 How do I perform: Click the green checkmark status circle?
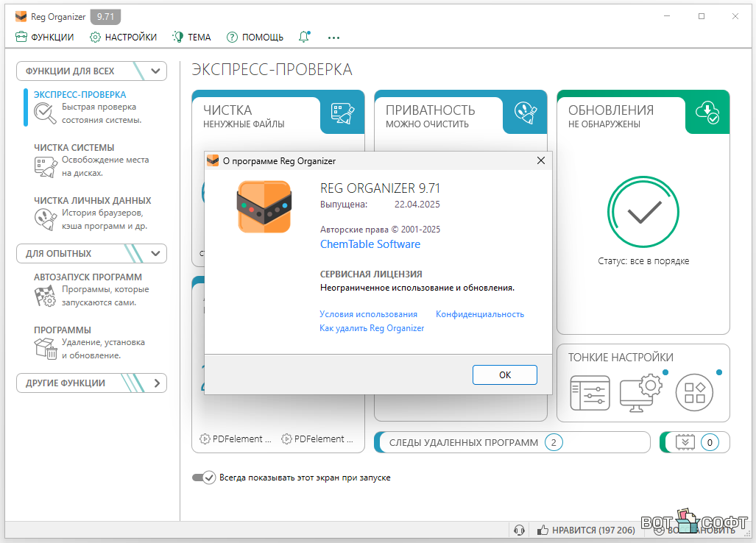[x=643, y=212]
